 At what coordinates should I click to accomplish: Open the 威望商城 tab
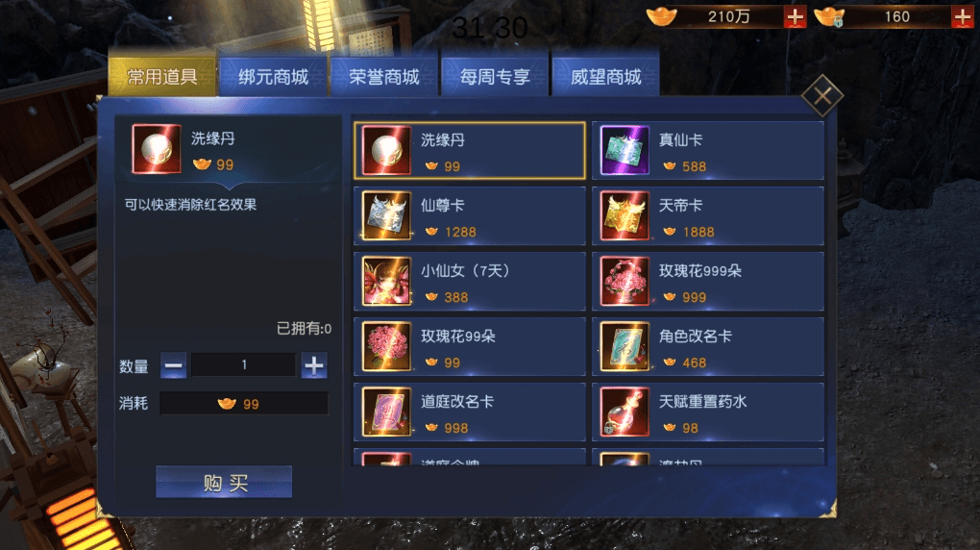[605, 77]
